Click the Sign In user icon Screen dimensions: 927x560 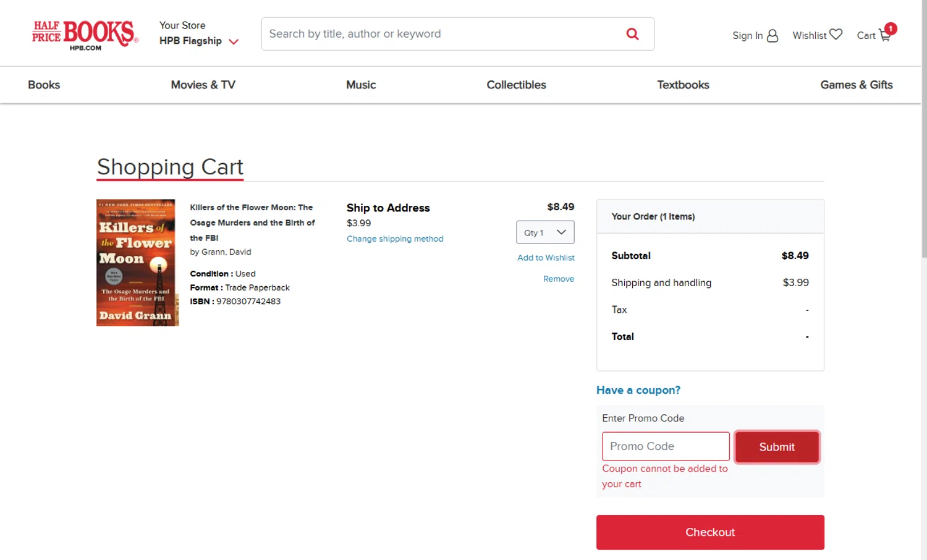click(x=772, y=36)
